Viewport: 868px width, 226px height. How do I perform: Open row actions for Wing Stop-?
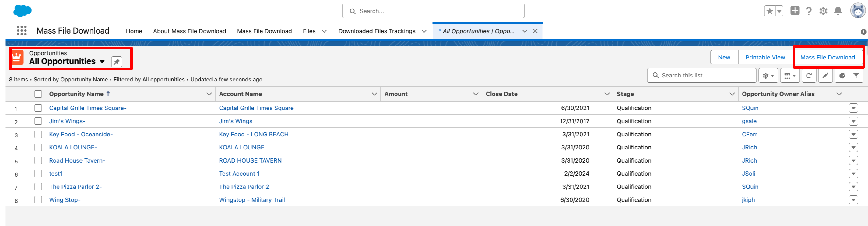coord(853,200)
